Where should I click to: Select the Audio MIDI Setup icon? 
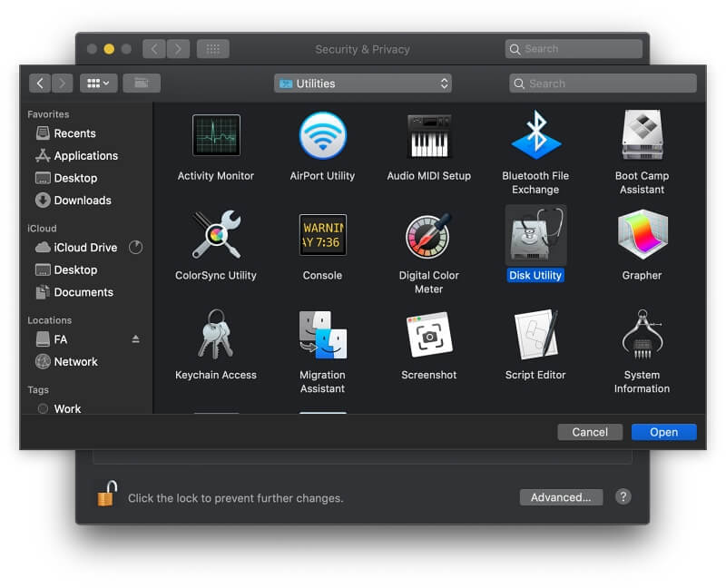(428, 135)
